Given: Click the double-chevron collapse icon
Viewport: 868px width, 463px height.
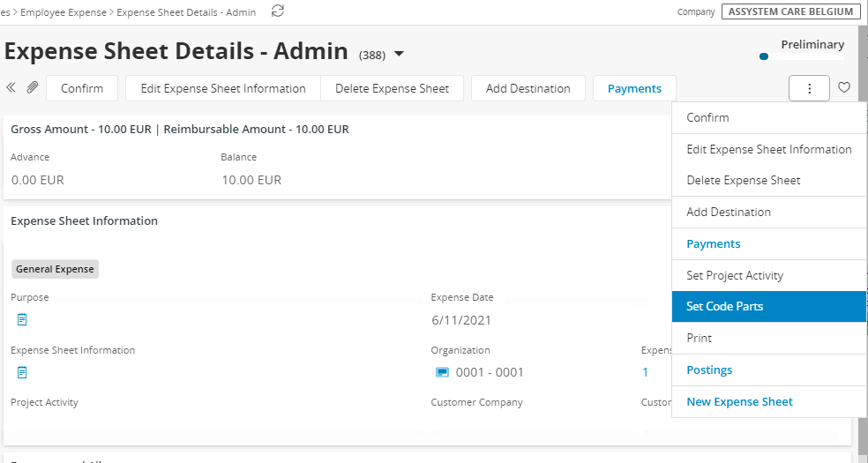Looking at the screenshot, I should pyautogui.click(x=11, y=87).
